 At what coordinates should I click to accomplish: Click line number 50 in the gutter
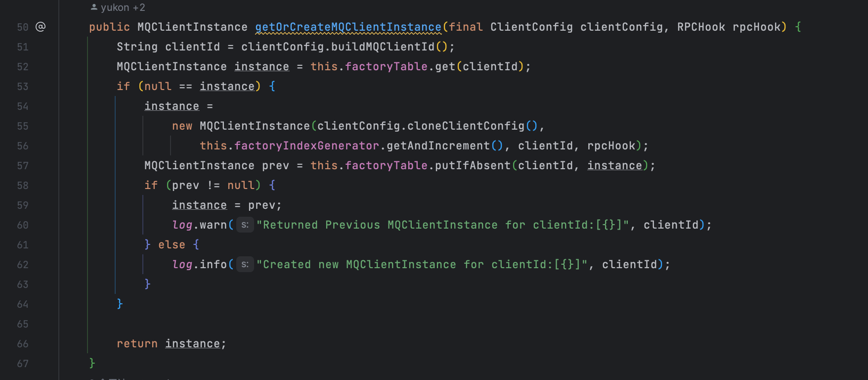tap(23, 27)
